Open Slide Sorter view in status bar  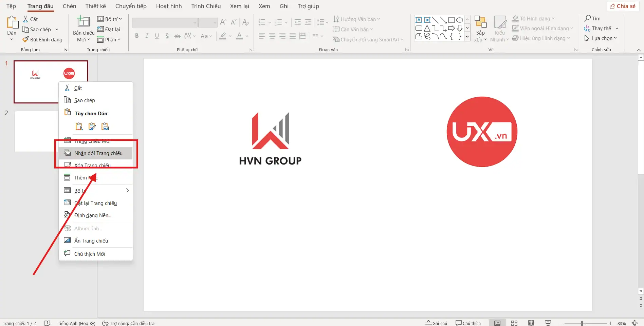514,323
